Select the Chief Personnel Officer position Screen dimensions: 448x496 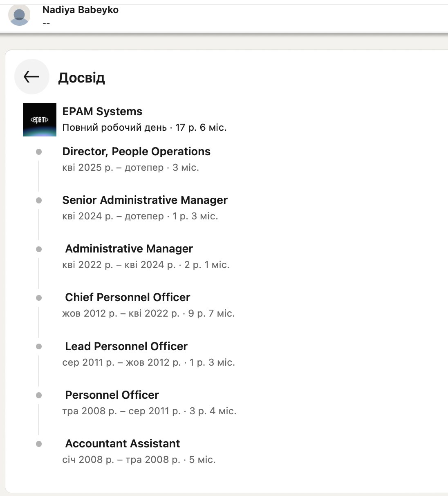[128, 297]
